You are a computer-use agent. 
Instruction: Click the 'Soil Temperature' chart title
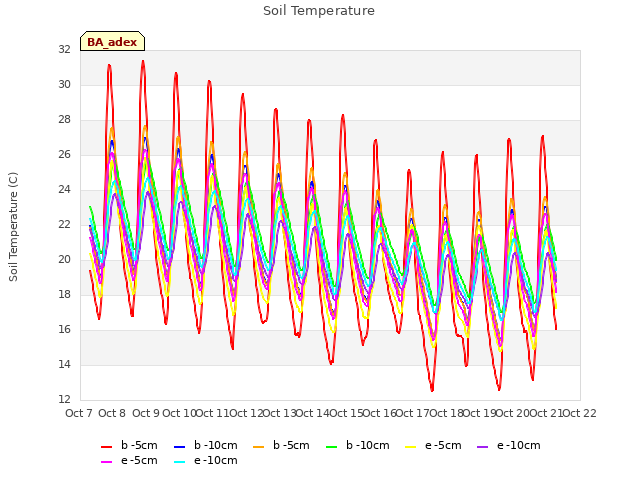[319, 11]
